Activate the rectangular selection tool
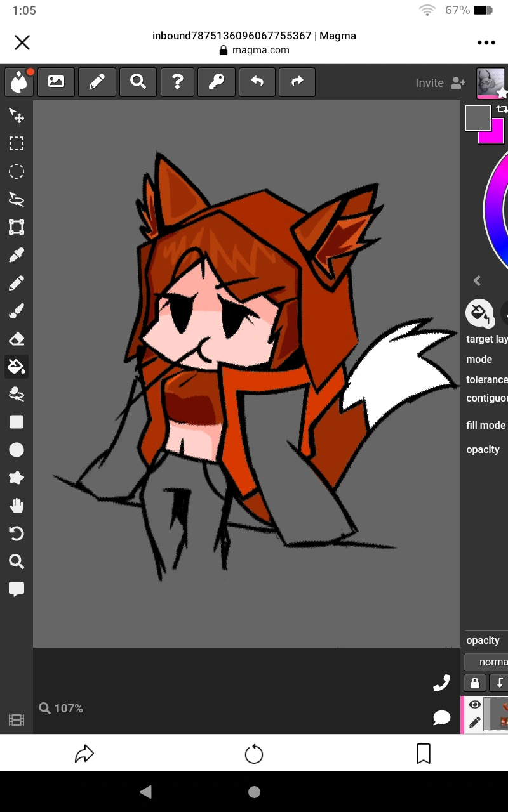This screenshot has height=812, width=508. click(17, 143)
